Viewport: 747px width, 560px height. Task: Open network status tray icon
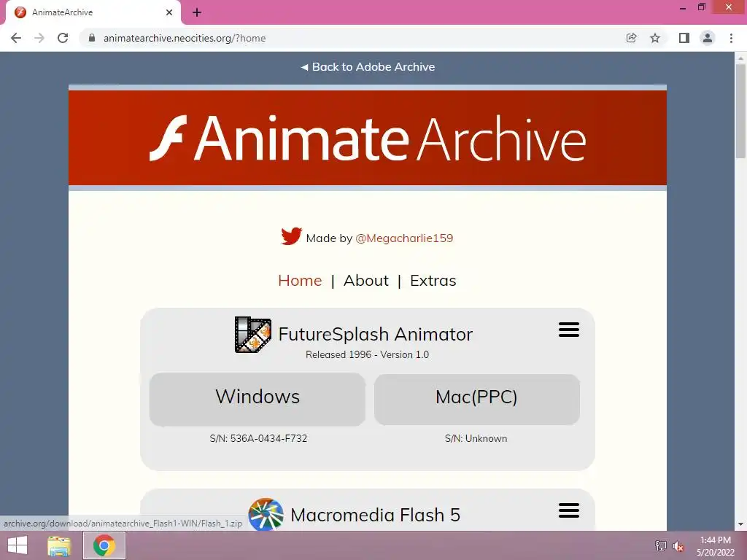pos(660,545)
